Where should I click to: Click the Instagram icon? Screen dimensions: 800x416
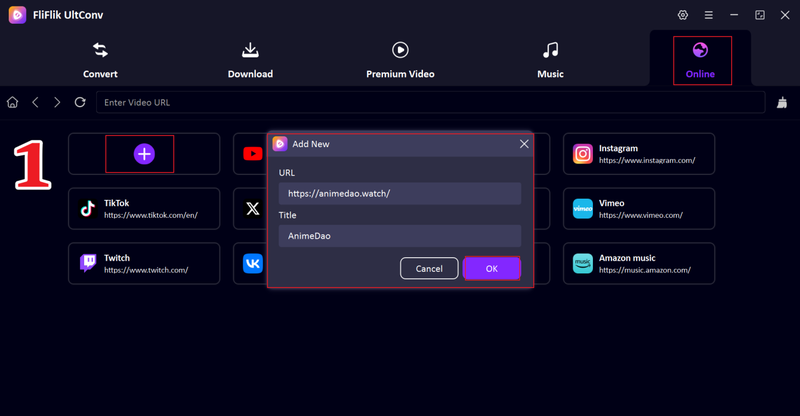583,154
